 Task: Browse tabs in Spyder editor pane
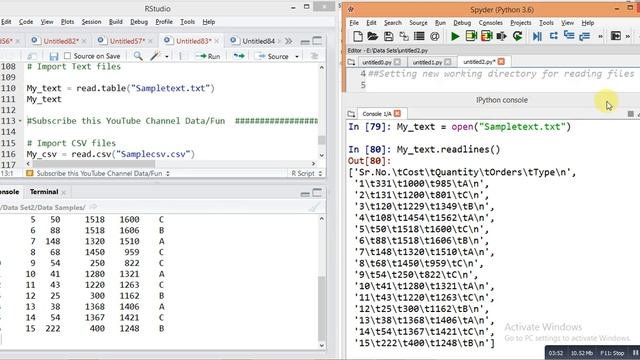(x=351, y=62)
